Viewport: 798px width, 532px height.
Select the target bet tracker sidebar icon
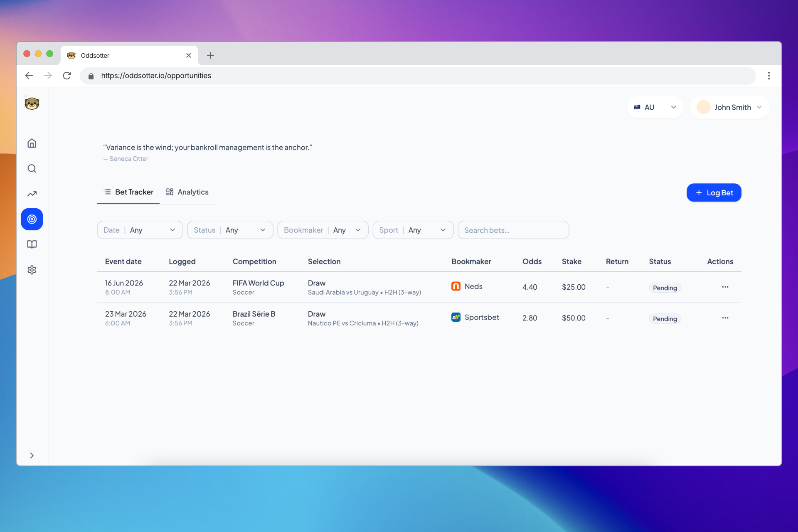tap(32, 219)
